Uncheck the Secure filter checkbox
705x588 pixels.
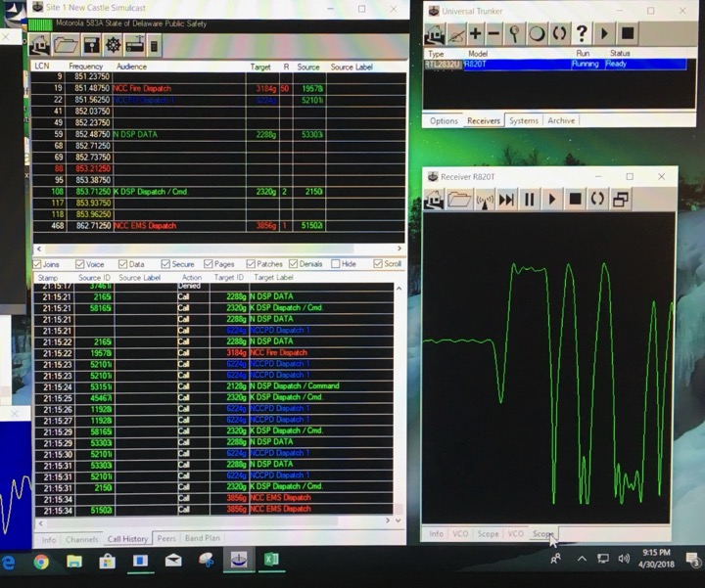(x=166, y=264)
